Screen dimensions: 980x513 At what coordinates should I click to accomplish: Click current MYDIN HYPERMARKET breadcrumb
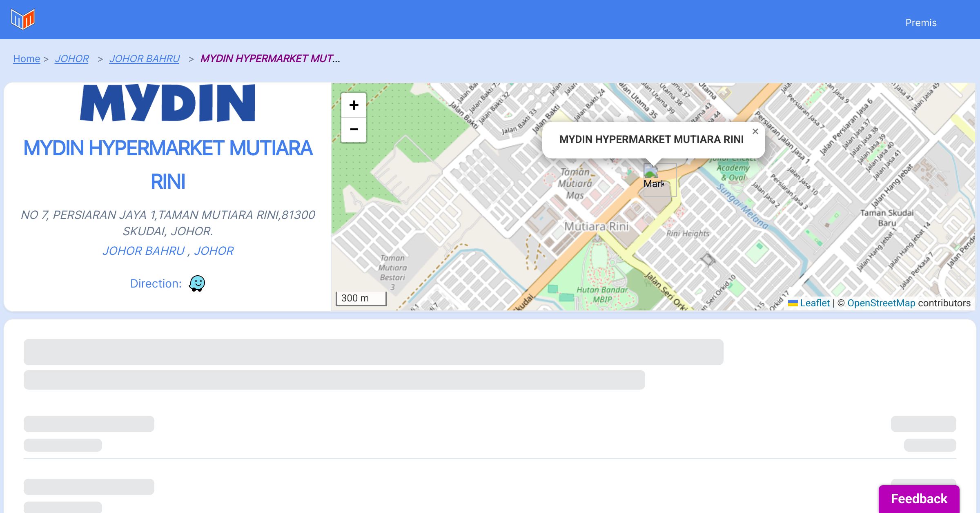pos(269,59)
